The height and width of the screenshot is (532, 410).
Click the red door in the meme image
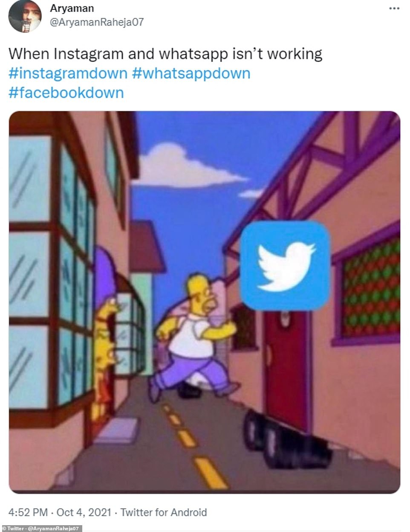(286, 369)
